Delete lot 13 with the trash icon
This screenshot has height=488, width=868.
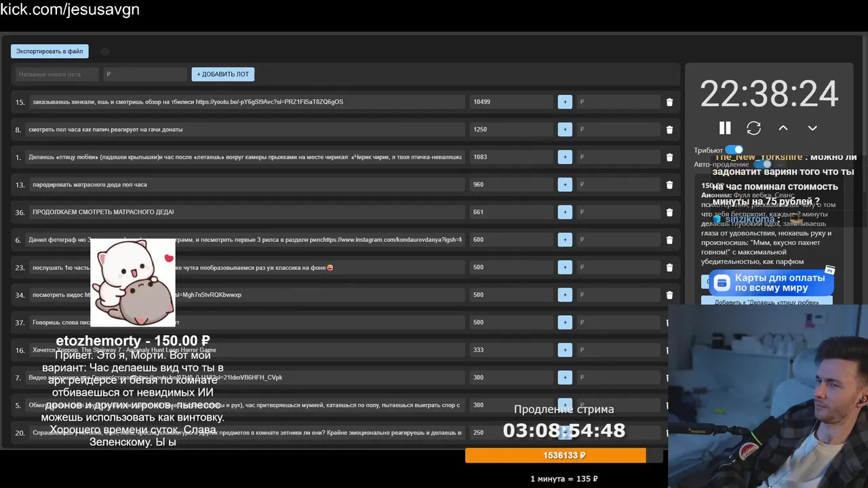(x=669, y=185)
